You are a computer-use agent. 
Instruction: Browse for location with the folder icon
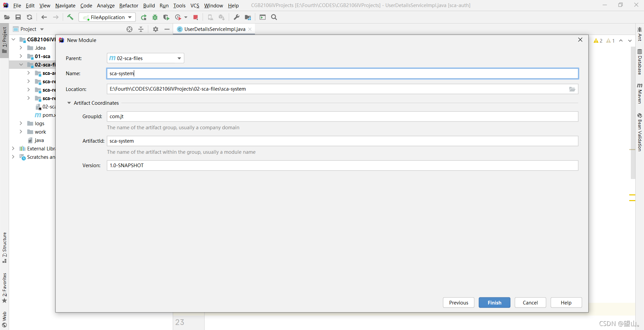click(572, 89)
